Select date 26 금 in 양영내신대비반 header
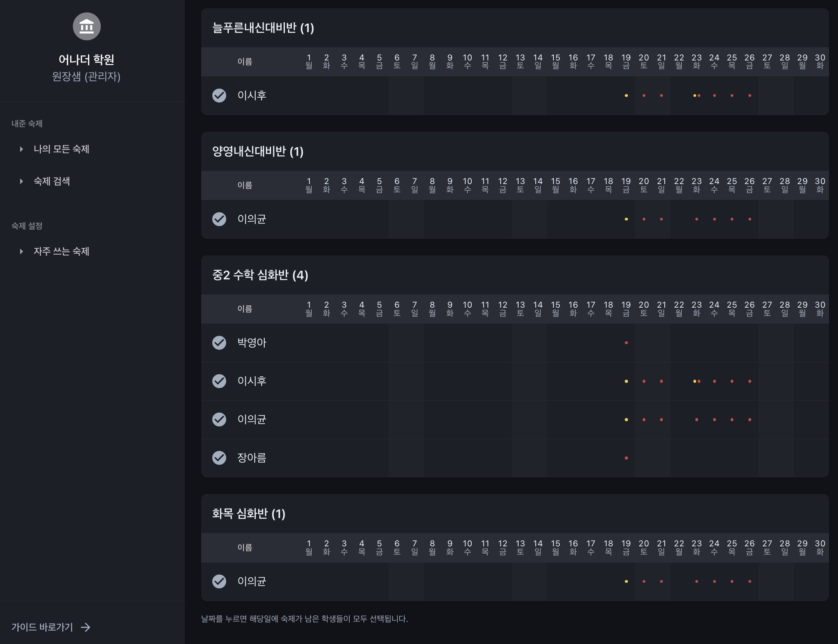838x644 pixels. [x=750, y=185]
